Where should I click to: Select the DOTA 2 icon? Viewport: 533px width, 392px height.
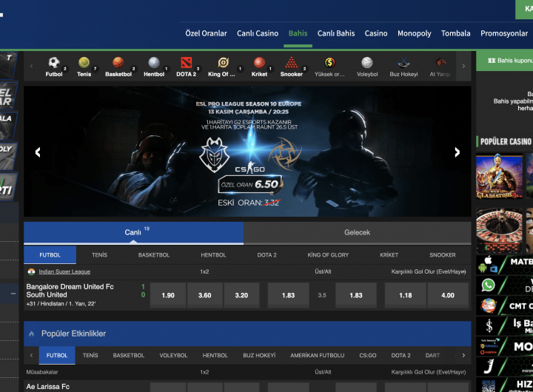tap(187, 63)
